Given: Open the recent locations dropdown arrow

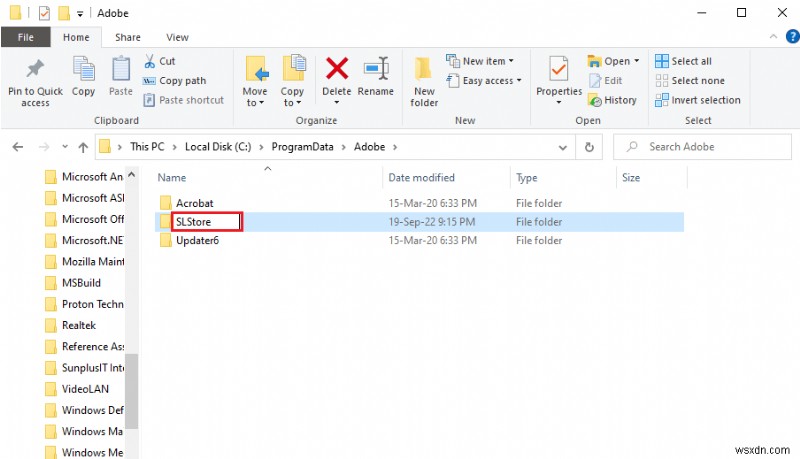Looking at the screenshot, I should tap(65, 147).
